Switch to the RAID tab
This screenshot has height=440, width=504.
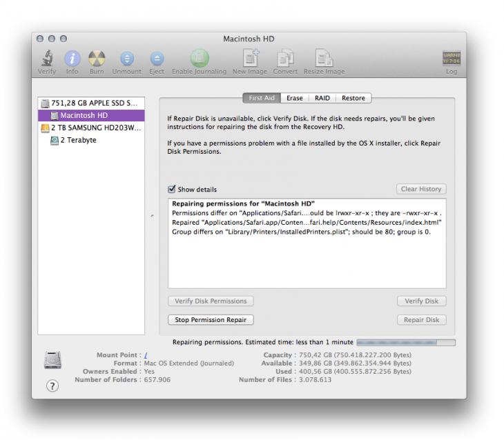(322, 98)
